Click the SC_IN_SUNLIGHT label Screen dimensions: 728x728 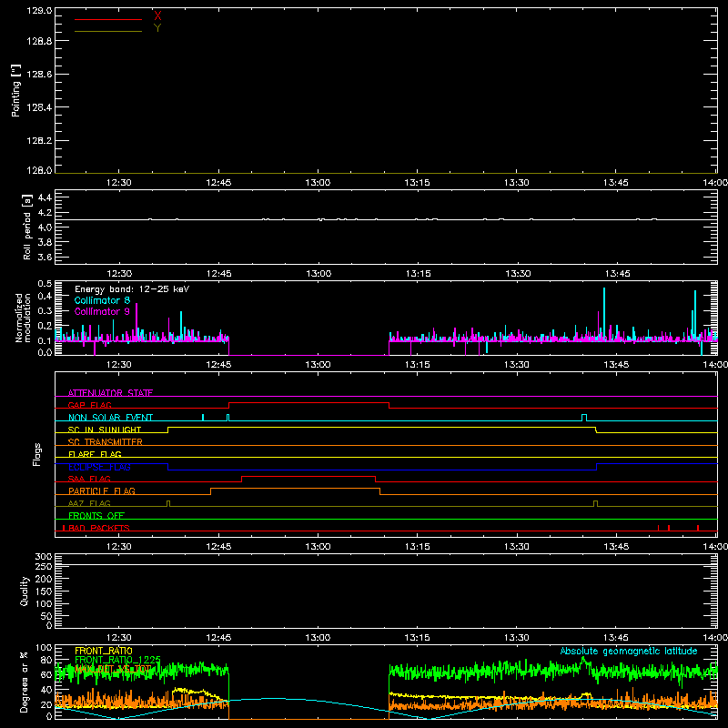point(105,430)
